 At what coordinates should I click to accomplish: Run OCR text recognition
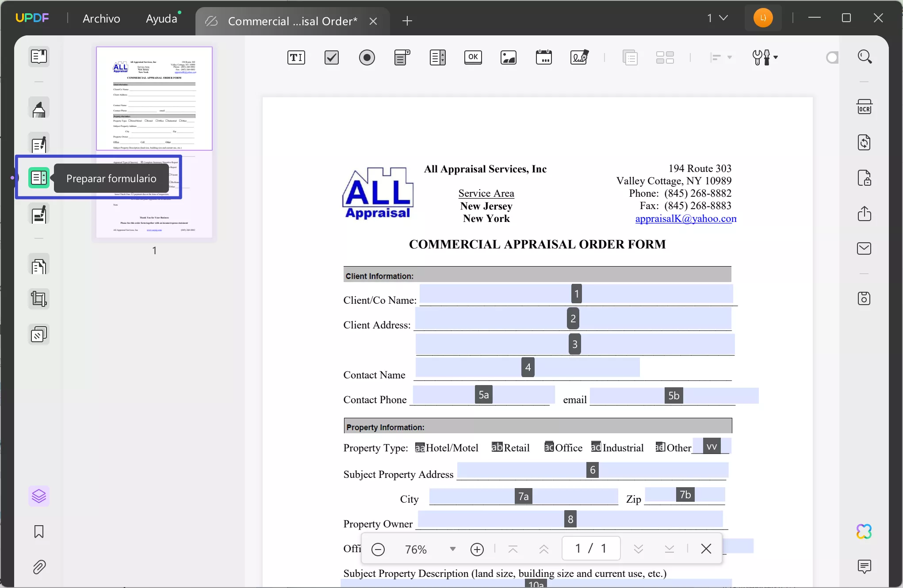[864, 107]
